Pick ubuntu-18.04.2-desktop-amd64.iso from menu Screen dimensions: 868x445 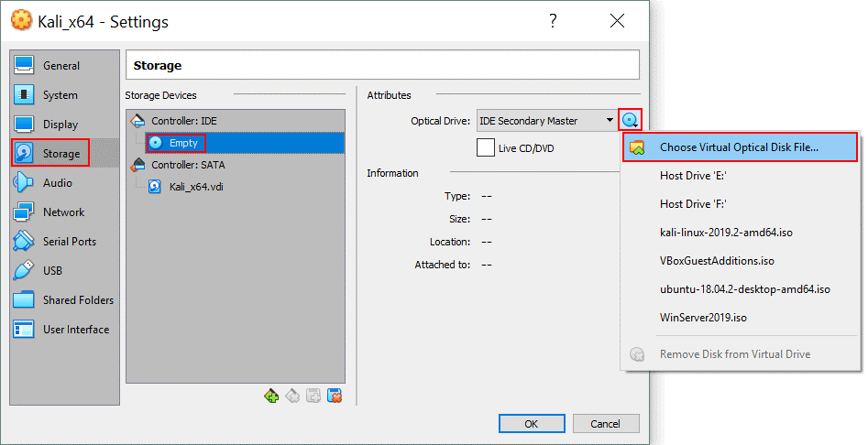(x=740, y=289)
